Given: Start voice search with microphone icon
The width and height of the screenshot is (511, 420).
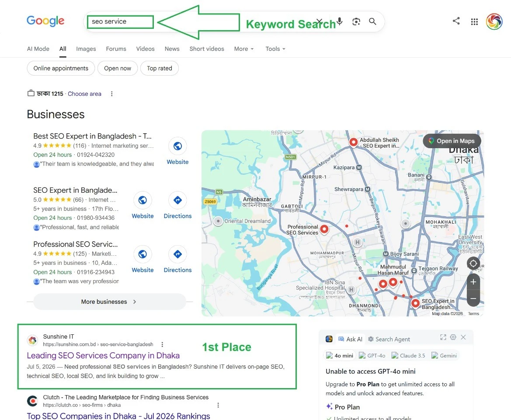Looking at the screenshot, I should (340, 21).
